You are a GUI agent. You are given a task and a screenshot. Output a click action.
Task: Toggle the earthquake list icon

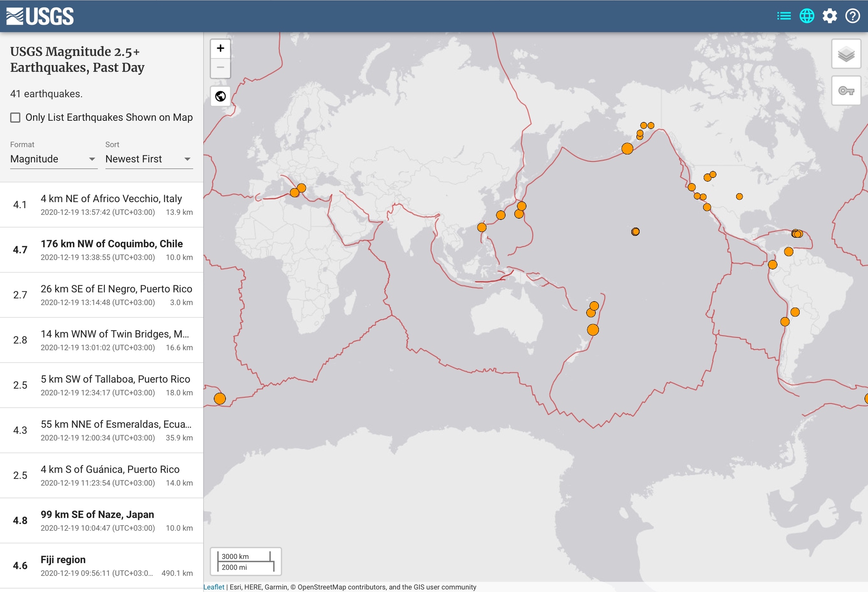(784, 16)
